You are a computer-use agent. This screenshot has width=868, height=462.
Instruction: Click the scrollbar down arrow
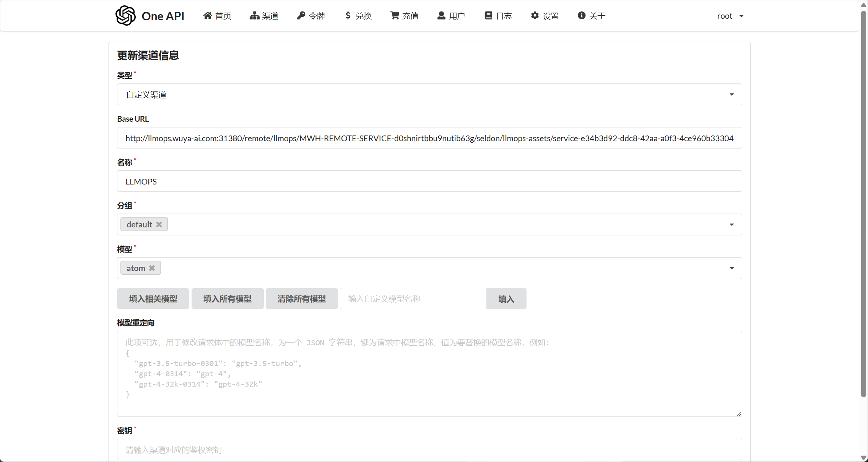(863, 457)
